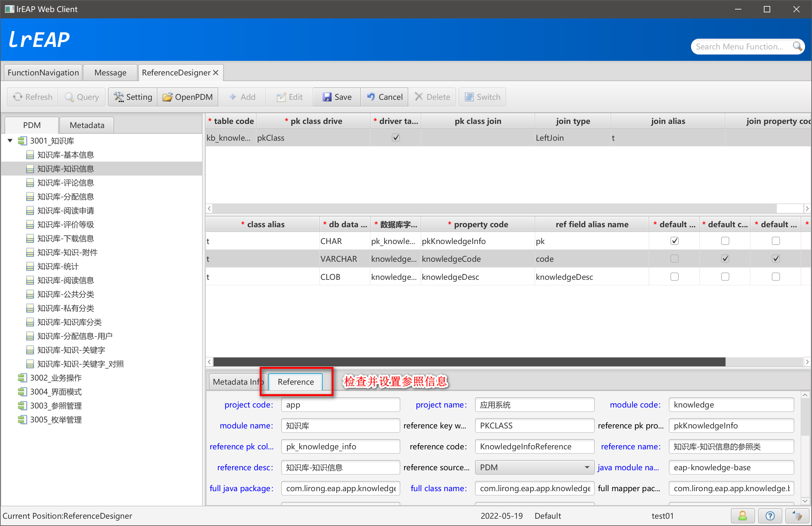Click upper grid horizontal scrollbar thumb
Screen dimensions: 812x526
coord(495,208)
